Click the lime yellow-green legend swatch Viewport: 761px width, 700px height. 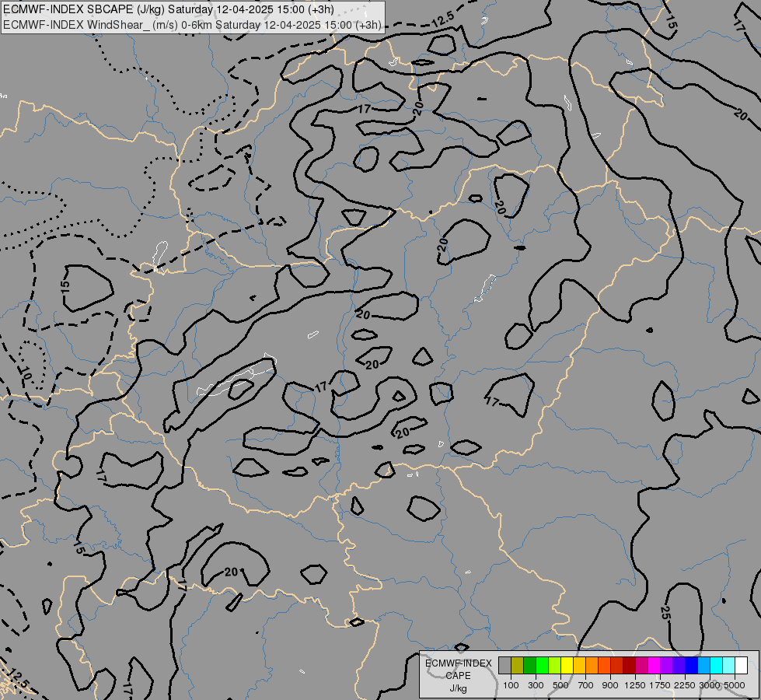coord(555,665)
